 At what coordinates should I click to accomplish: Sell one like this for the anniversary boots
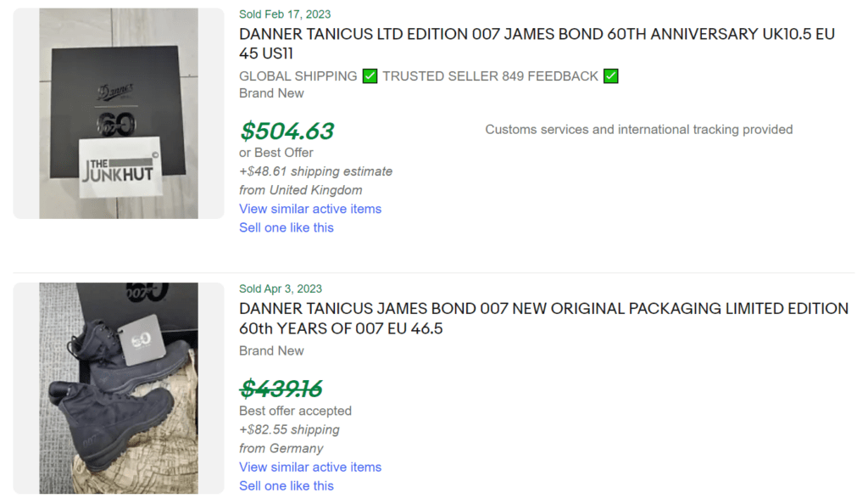tap(286, 227)
